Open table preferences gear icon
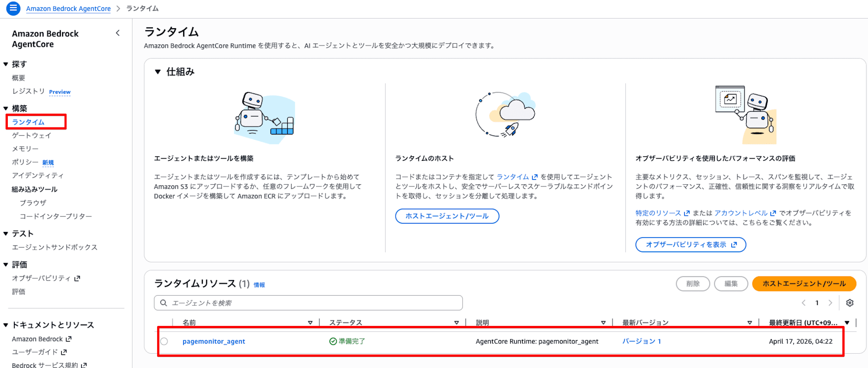 [x=850, y=303]
